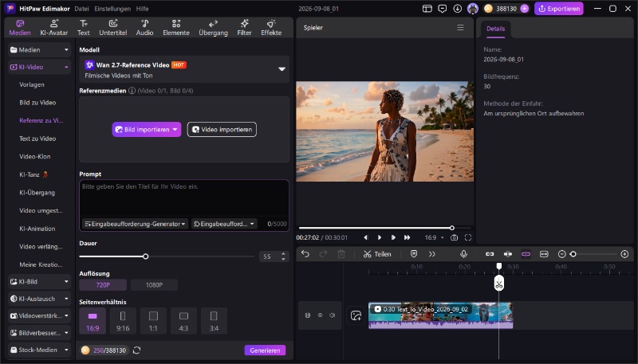Play the video preview
Viewport: 638px width, 364px height.
point(380,237)
